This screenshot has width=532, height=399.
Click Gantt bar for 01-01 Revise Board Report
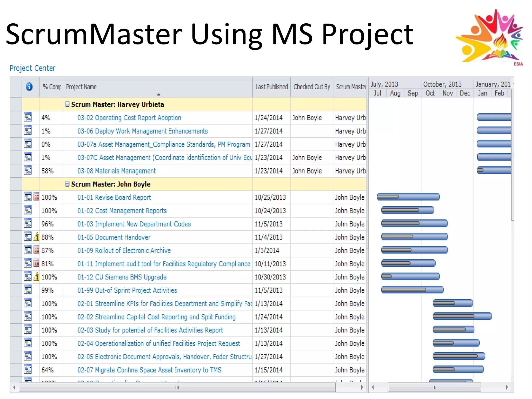click(x=408, y=197)
